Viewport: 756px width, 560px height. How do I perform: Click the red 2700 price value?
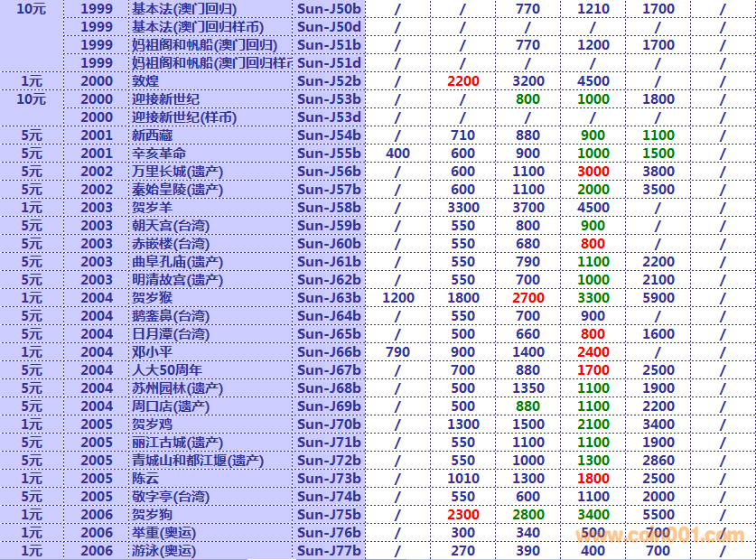click(x=527, y=298)
